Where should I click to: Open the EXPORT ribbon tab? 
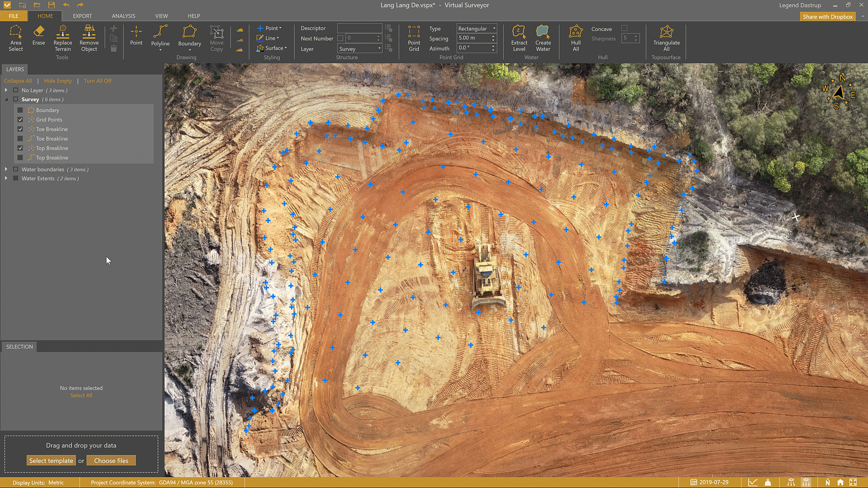(x=82, y=16)
